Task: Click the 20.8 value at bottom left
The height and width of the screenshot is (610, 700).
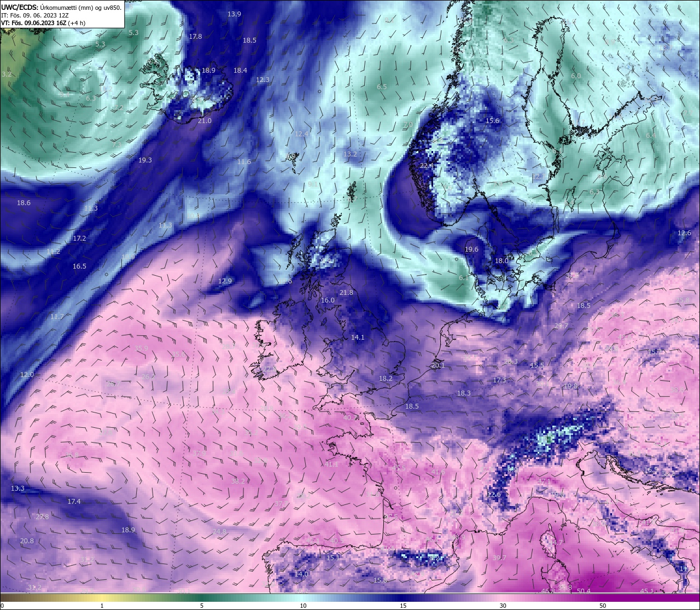Action: point(27,541)
